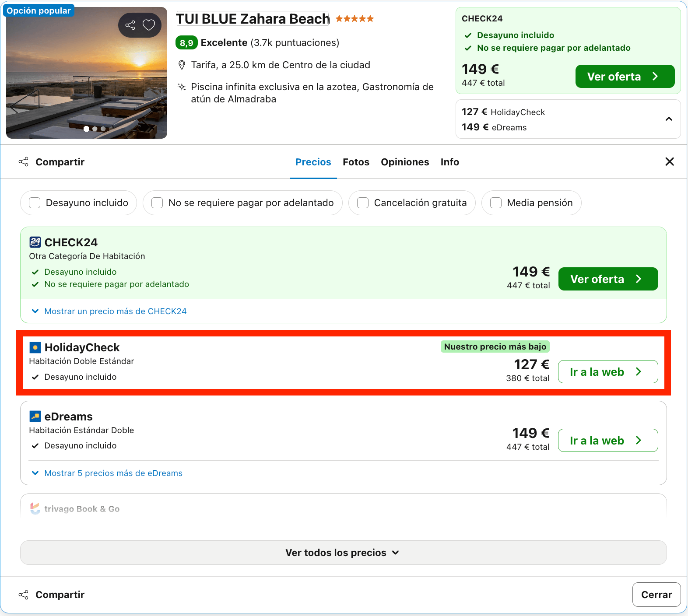This screenshot has height=616, width=688.
Task: Click the CHECK24 logo icon in price list
Action: pyautogui.click(x=35, y=242)
